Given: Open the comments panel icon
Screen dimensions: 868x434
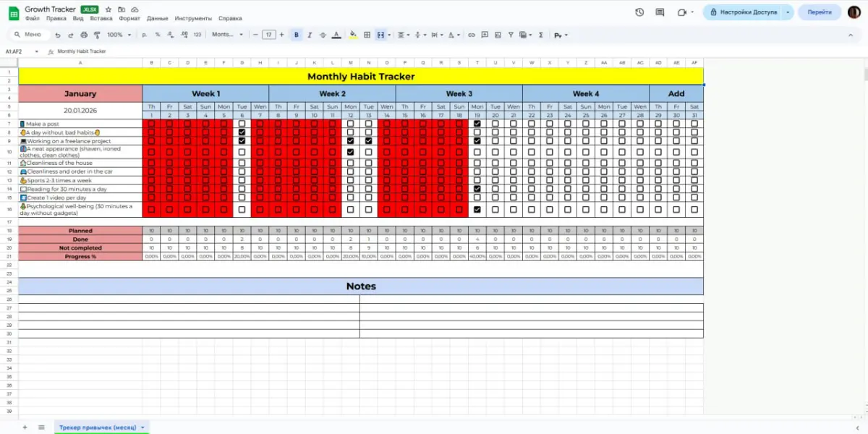Looking at the screenshot, I should click(x=660, y=12).
